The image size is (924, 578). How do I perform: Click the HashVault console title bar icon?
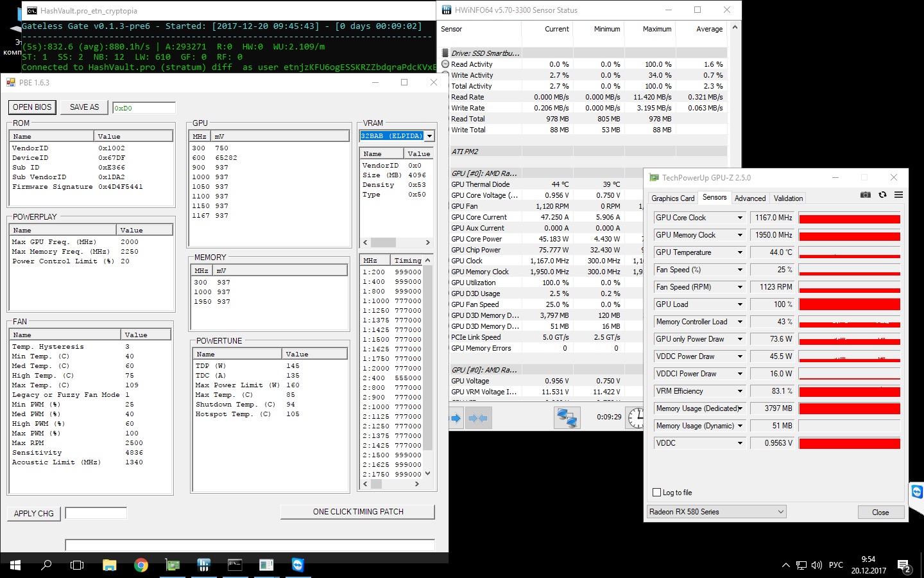[31, 10]
